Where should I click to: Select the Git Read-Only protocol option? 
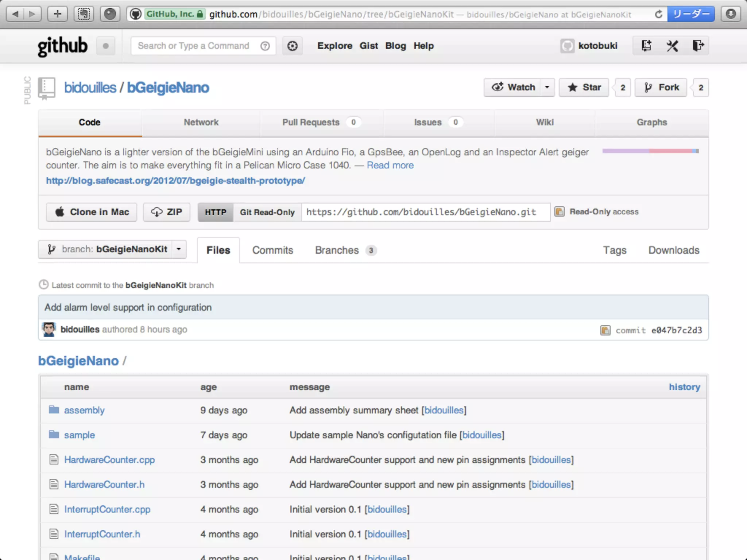267,212
